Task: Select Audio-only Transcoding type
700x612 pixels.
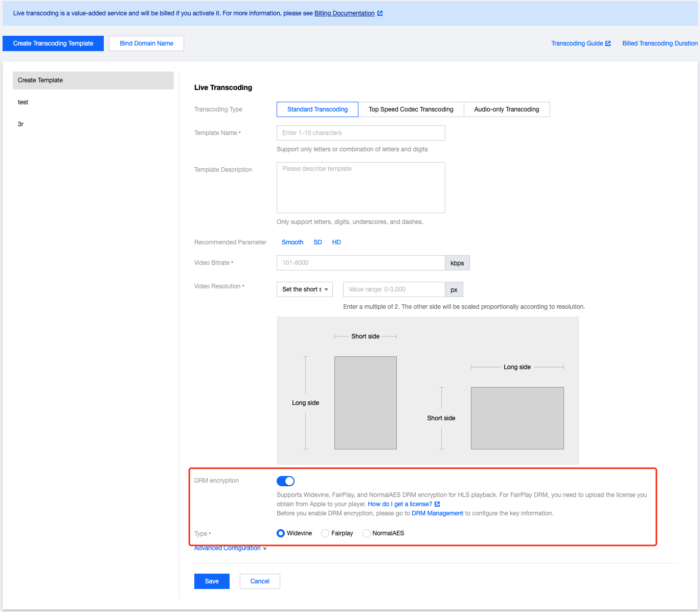Action: coord(506,109)
